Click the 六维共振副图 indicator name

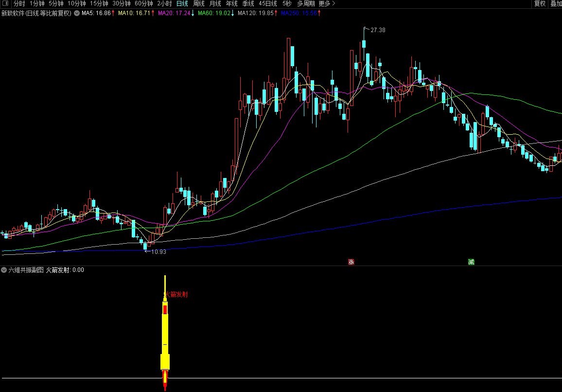pyautogui.click(x=26, y=270)
